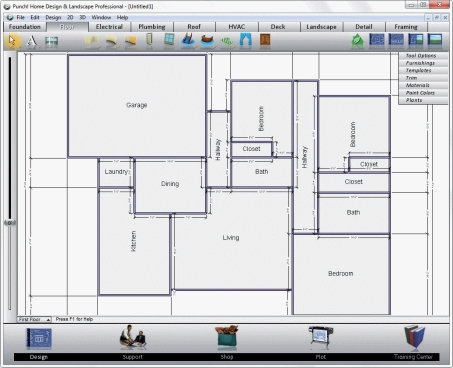Switch to the Electrical tab
This screenshot has height=368, width=453.
[109, 27]
